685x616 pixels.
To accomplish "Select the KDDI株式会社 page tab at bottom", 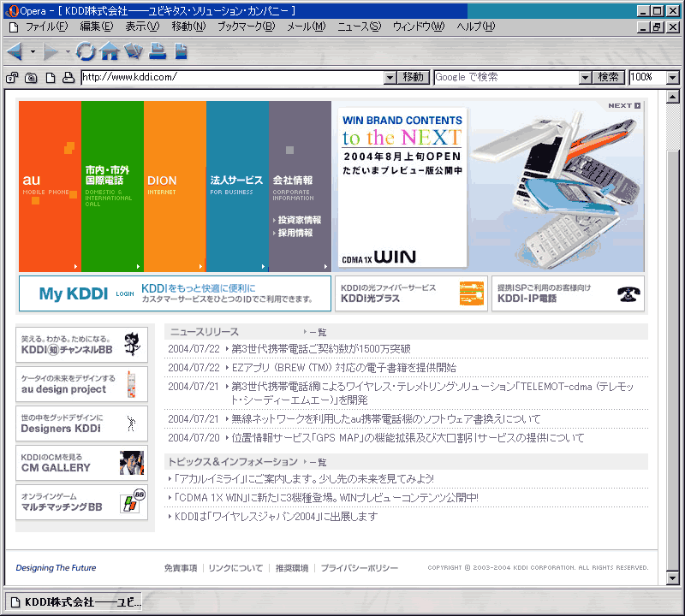I will pyautogui.click(x=74, y=602).
